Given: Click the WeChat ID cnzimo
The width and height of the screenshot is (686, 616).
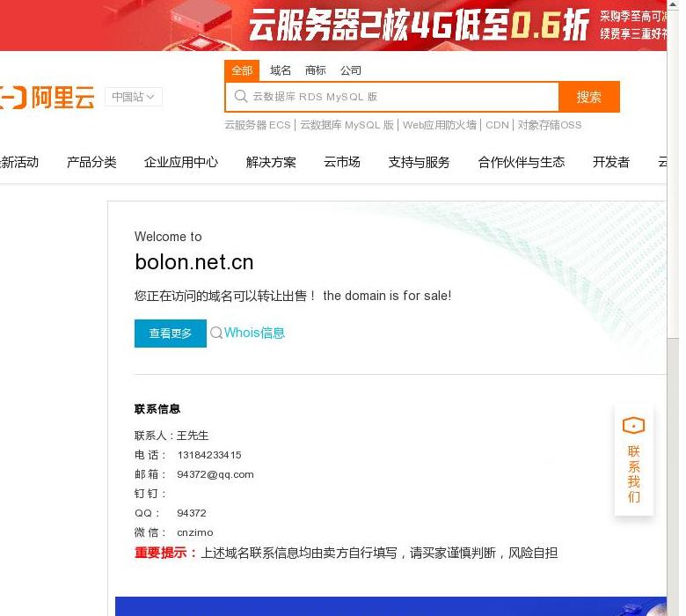Looking at the screenshot, I should coord(195,532).
